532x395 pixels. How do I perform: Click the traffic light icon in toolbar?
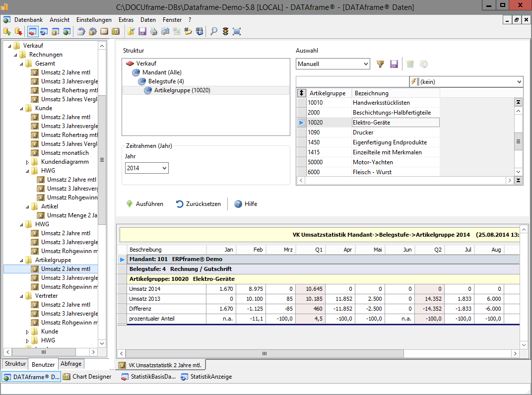(x=225, y=31)
